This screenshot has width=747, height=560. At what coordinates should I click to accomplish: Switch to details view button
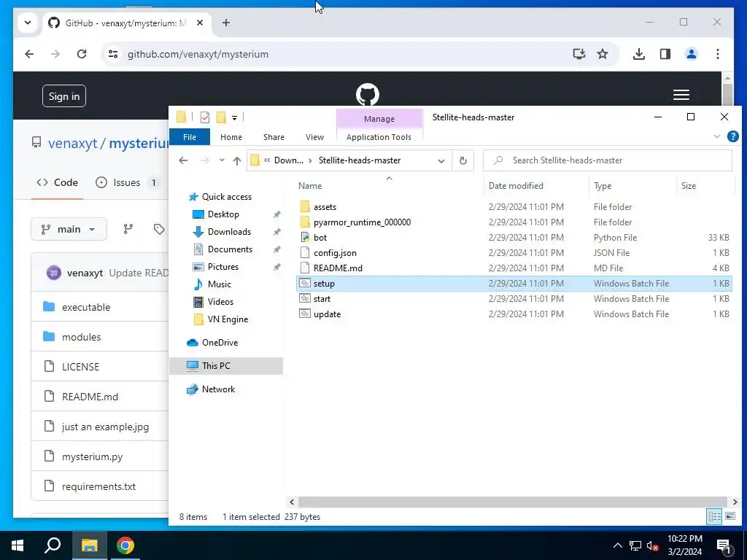(714, 516)
